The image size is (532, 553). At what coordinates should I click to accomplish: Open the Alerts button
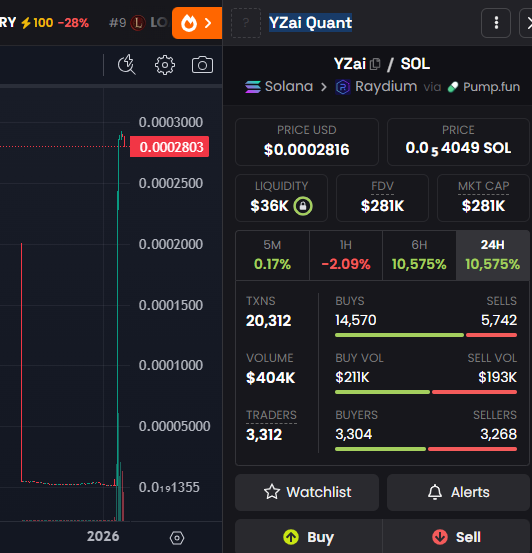click(458, 492)
